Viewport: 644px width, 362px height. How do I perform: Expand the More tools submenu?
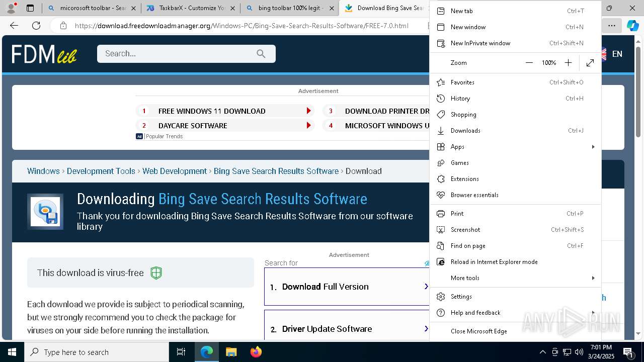point(515,278)
